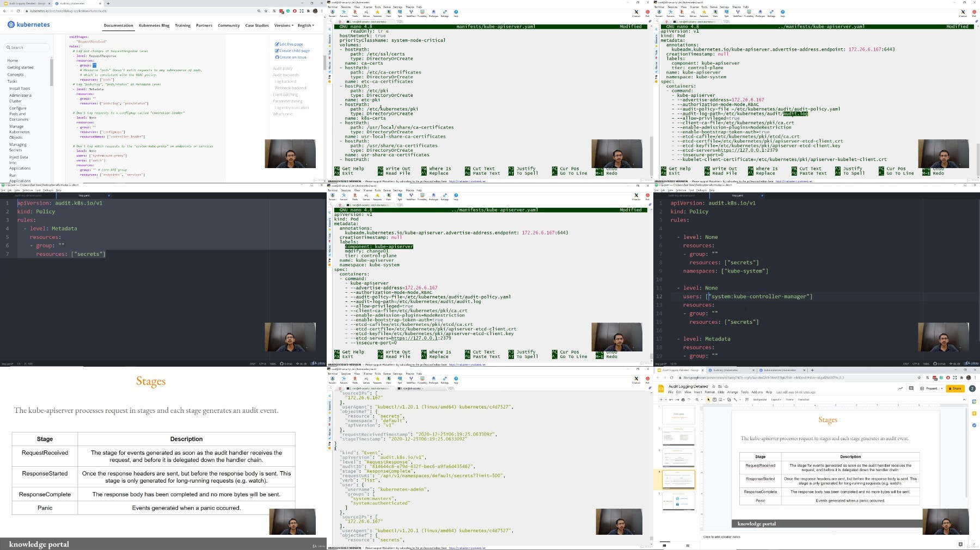
Task: Open the Selection menu in Atom window showing level: None rules
Action: [x=681, y=190]
